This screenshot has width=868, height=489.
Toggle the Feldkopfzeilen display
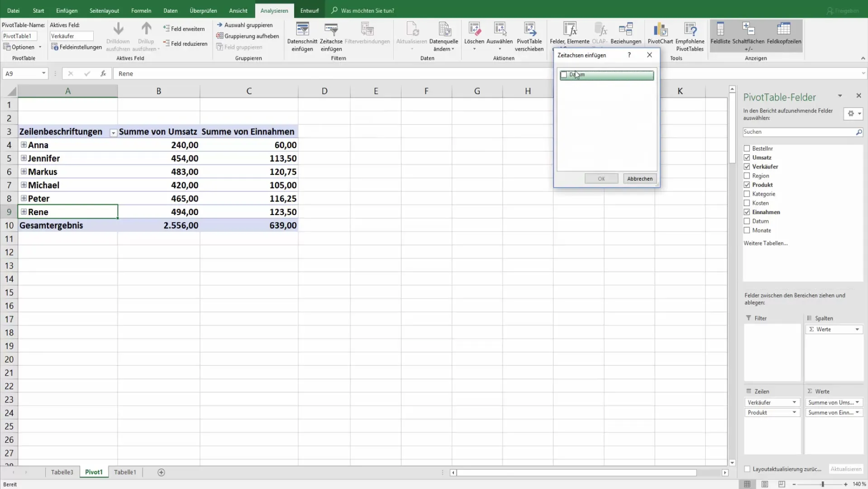[784, 35]
